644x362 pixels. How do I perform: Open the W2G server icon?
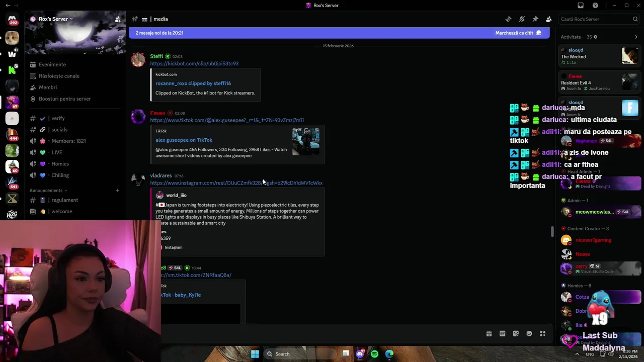coord(12,215)
